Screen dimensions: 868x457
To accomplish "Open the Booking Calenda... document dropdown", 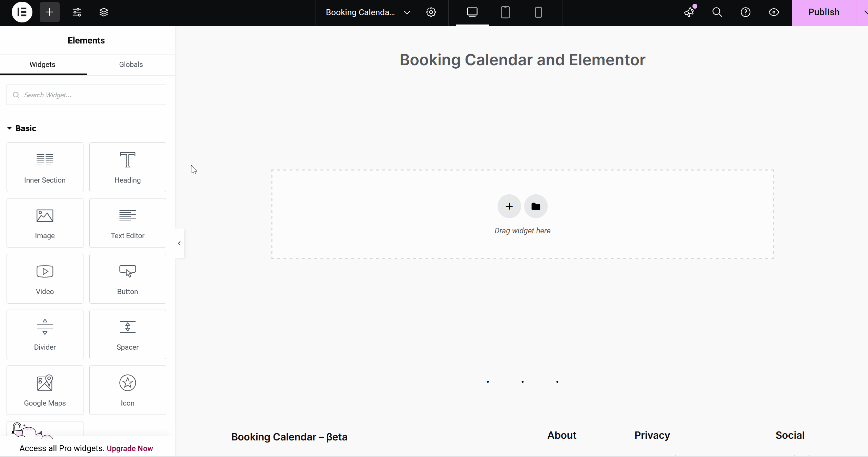I will [x=368, y=12].
